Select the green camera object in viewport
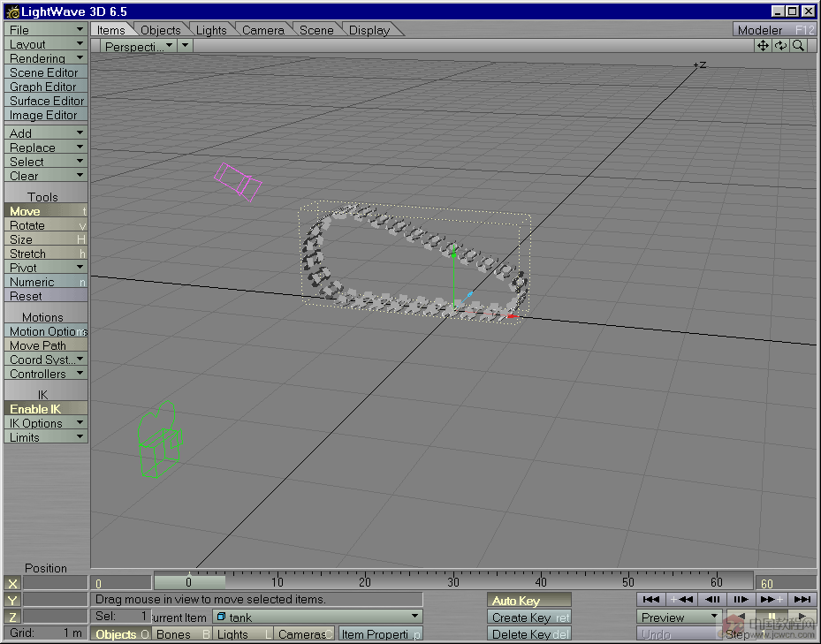The height and width of the screenshot is (644, 821). [x=160, y=440]
